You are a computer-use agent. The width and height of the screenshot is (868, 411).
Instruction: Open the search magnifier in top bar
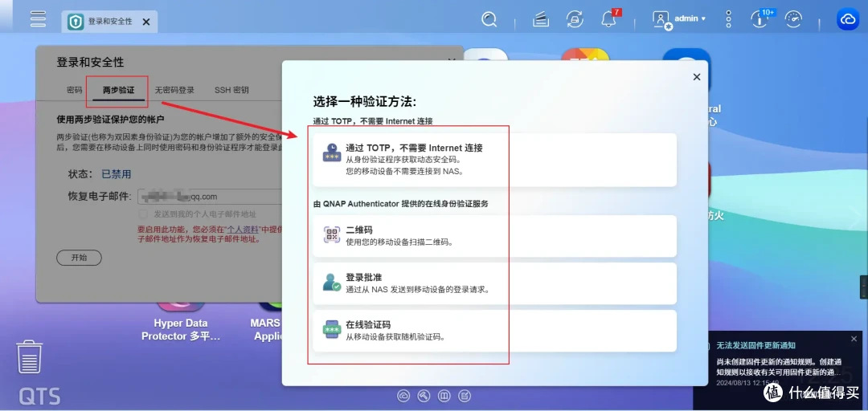click(x=489, y=20)
